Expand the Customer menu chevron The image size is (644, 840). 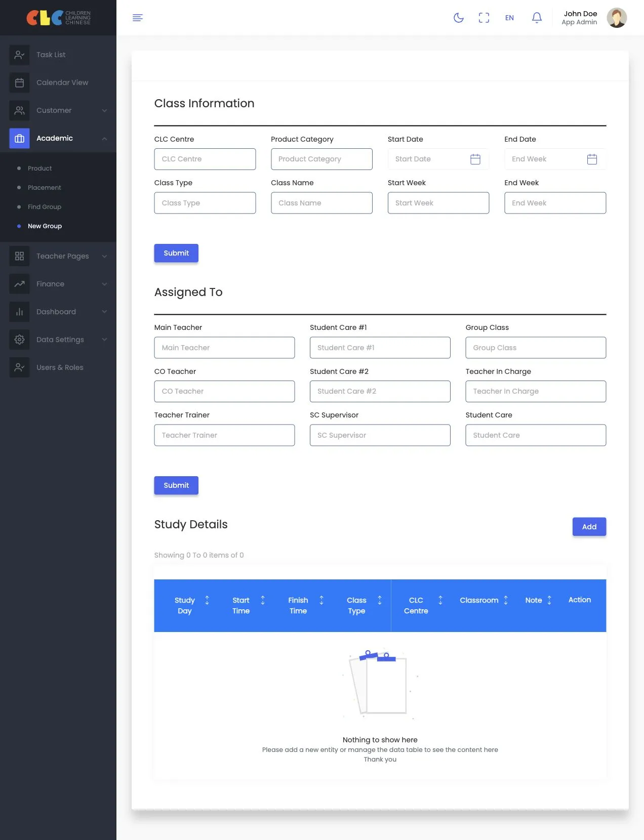pyautogui.click(x=104, y=110)
